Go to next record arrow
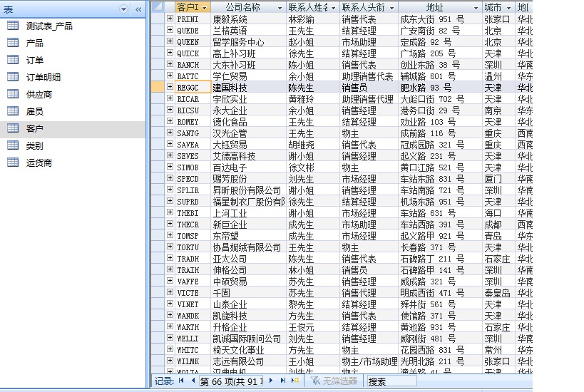 pos(272,381)
